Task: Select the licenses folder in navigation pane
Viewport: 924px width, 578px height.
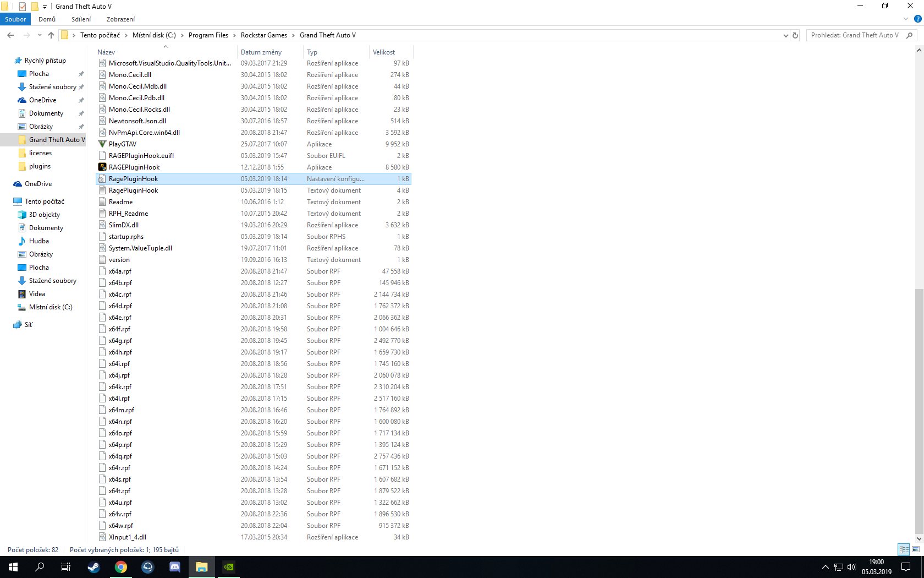Action: [40, 153]
